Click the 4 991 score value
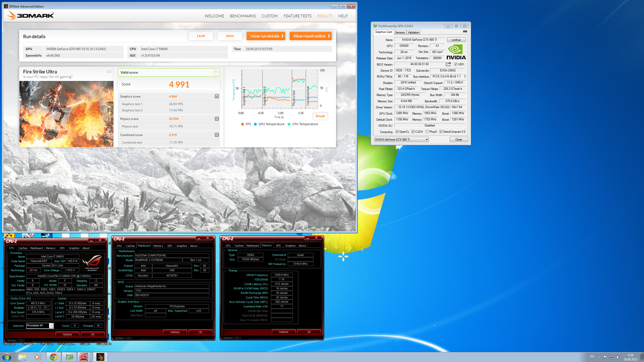Image resolution: width=644 pixels, height=362 pixels. [x=179, y=84]
